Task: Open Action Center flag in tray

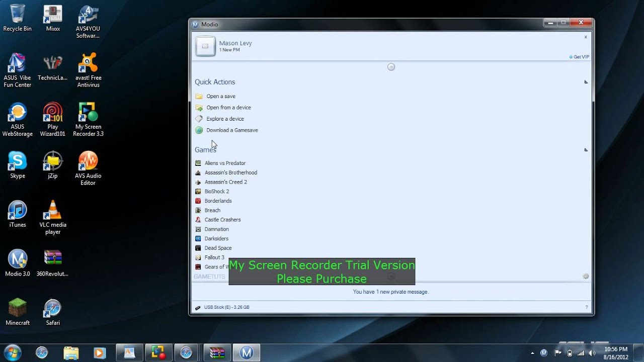Action: 558,353
